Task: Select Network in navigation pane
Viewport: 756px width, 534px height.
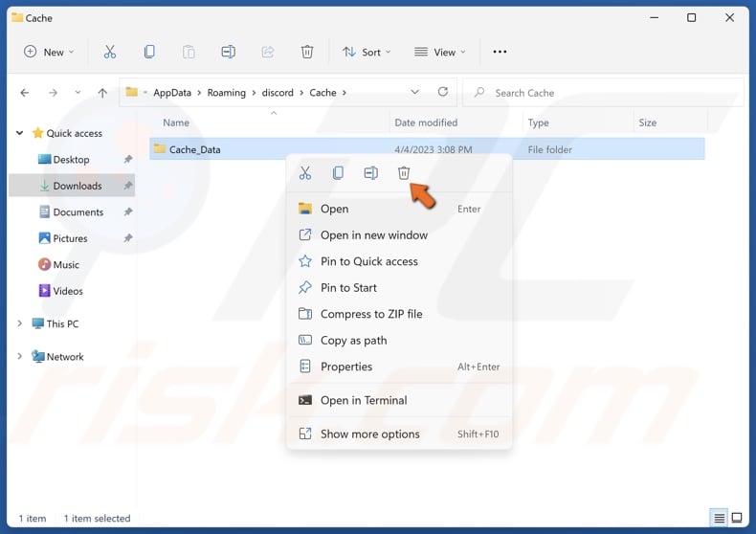Action: pos(57,356)
